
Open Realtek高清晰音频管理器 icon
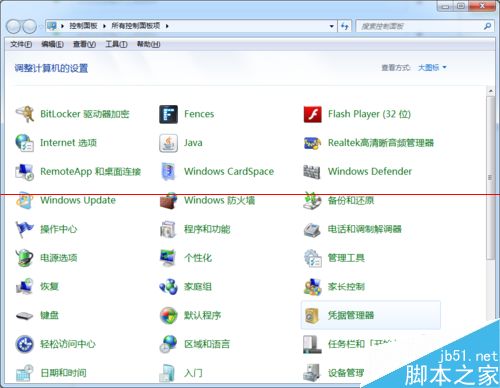312,143
